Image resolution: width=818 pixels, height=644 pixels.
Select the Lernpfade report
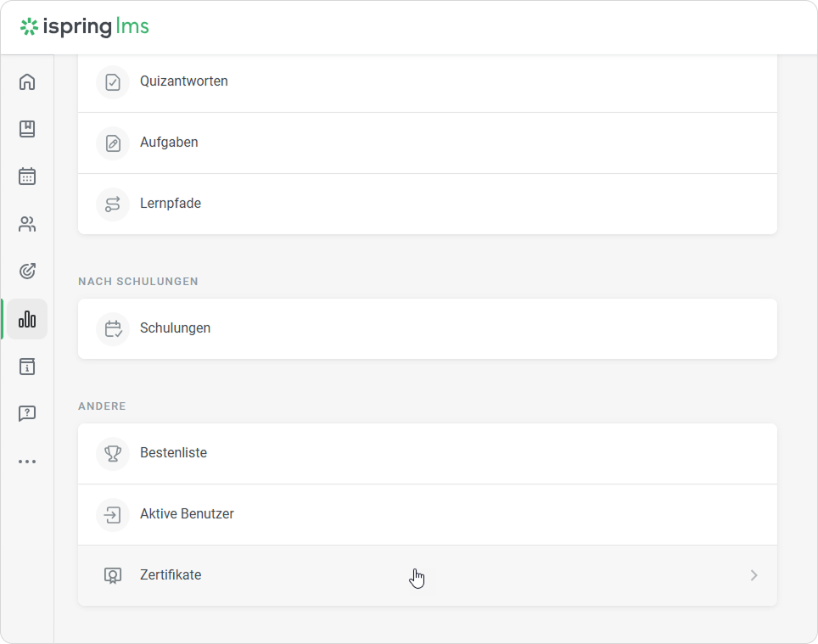[171, 204]
